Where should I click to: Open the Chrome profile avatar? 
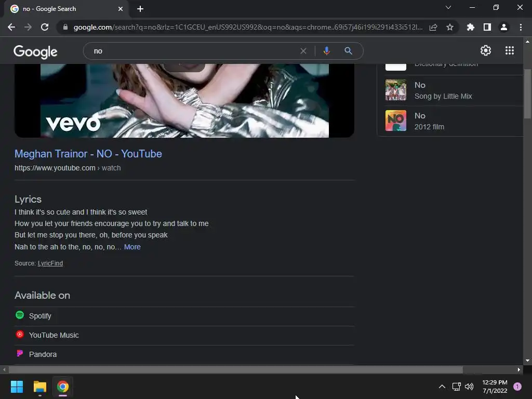tap(504, 27)
